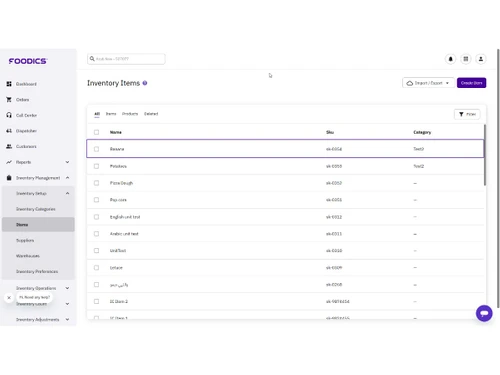500x375 pixels.
Task: Check the Pizza Dough row checkbox
Action: [96, 183]
